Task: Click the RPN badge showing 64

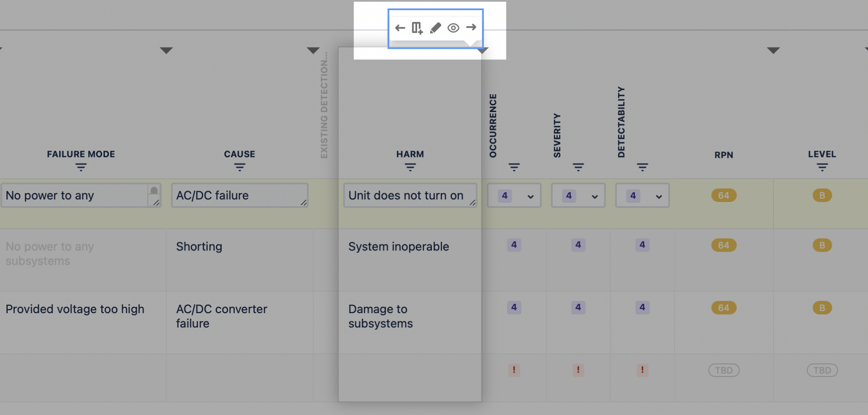Action: click(723, 195)
